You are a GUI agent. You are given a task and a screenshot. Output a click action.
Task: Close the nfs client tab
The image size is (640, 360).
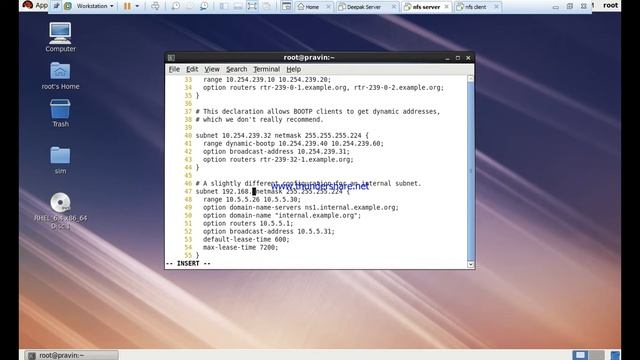pos(496,7)
